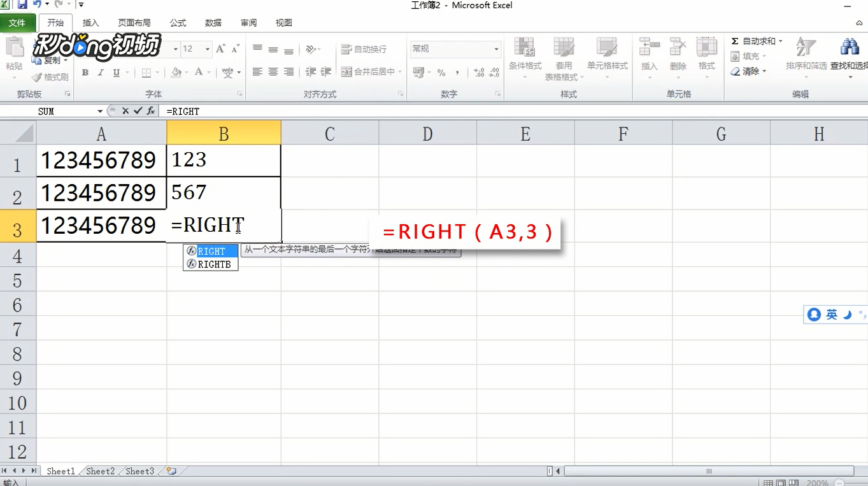Switch to the 公式 Formulas tab

[178, 23]
